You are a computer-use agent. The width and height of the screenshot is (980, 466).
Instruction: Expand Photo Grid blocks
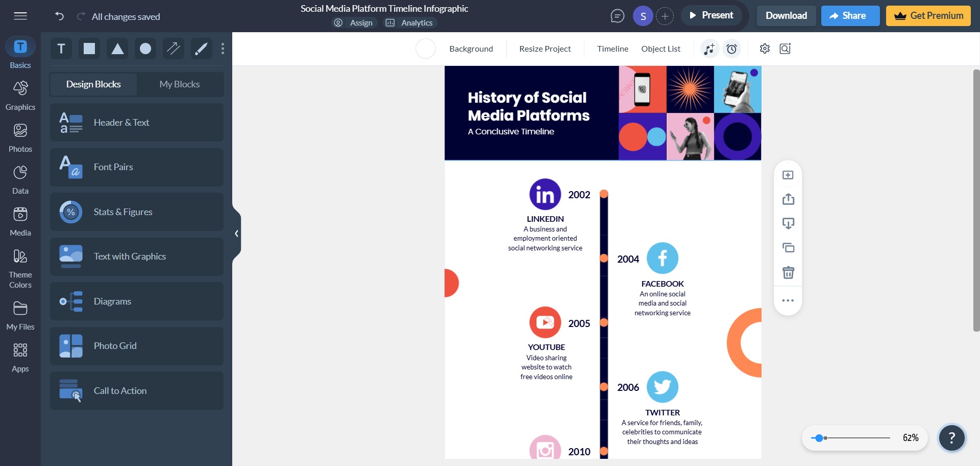[x=137, y=346]
